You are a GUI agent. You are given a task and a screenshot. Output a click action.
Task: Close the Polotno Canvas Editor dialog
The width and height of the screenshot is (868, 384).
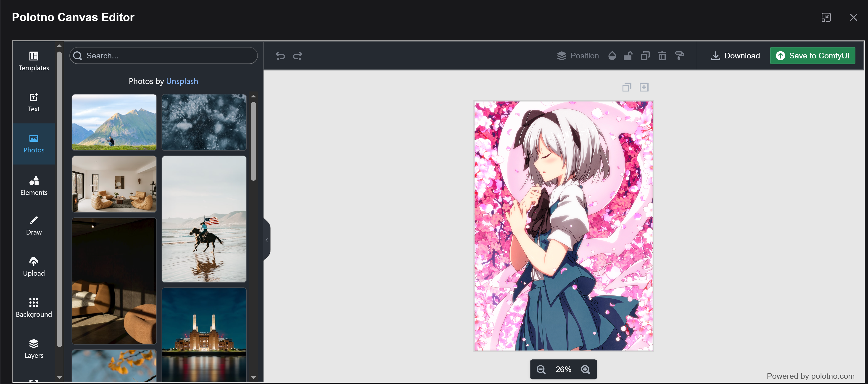[x=853, y=18]
